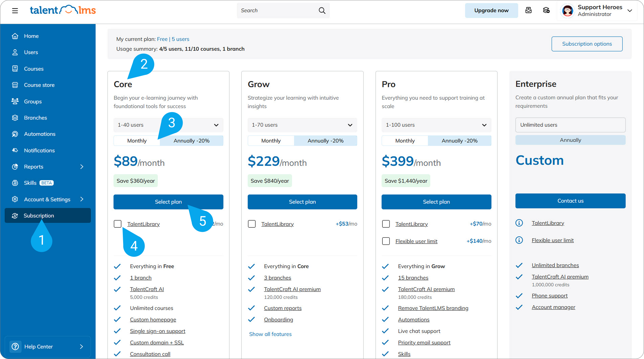The image size is (644, 359).
Task: Open the messages inbox icon
Action: pos(528,10)
